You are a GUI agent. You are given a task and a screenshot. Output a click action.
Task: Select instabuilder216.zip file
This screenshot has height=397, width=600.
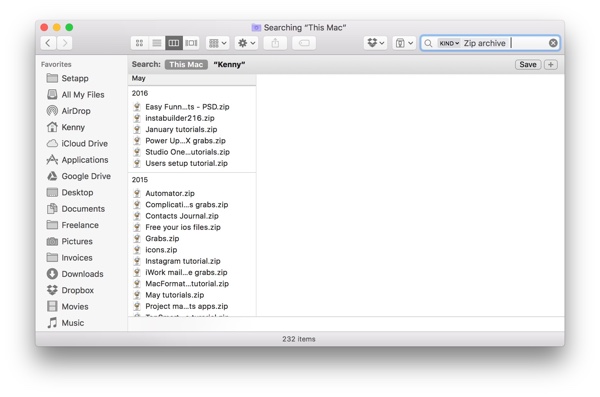[180, 118]
